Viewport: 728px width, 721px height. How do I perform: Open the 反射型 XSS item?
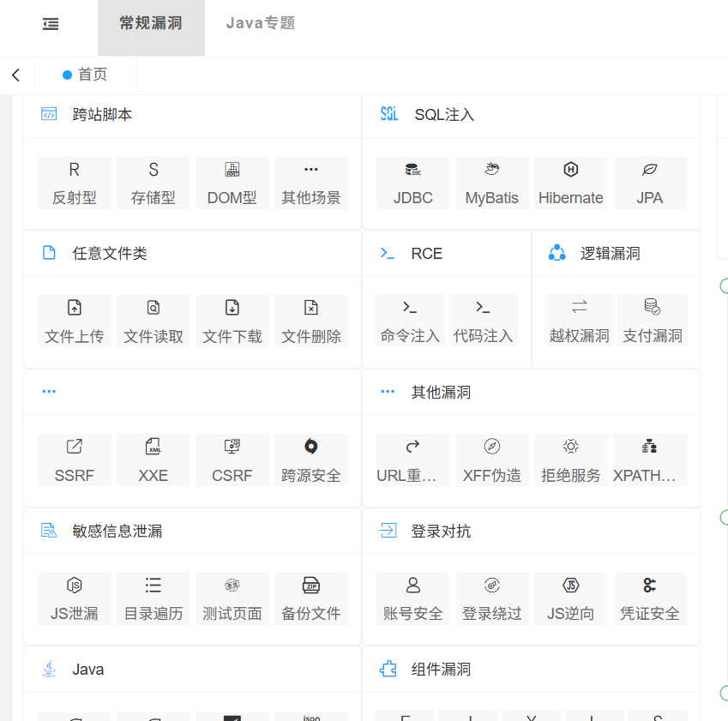75,183
